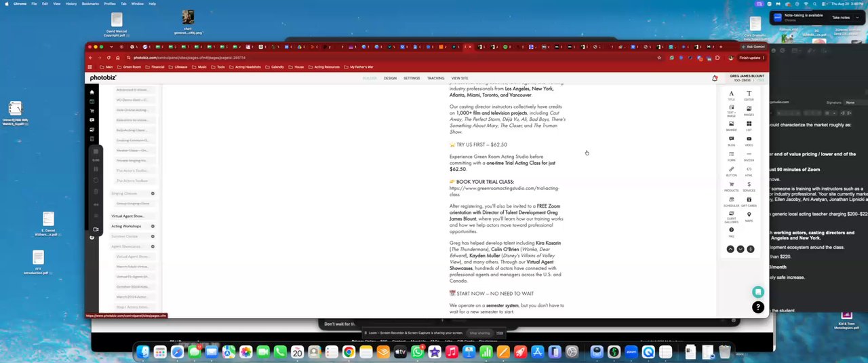868x363 pixels.
Task: Click Stop sharing in the Loom bar
Action: pyautogui.click(x=479, y=333)
